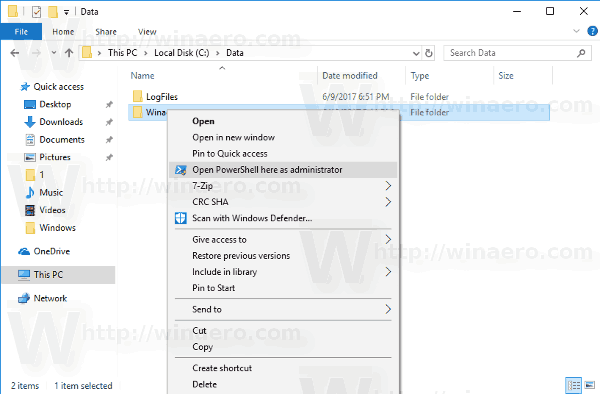This screenshot has height=394, width=600.
Task: Go forward with the Forward arrow
Action: (x=36, y=53)
